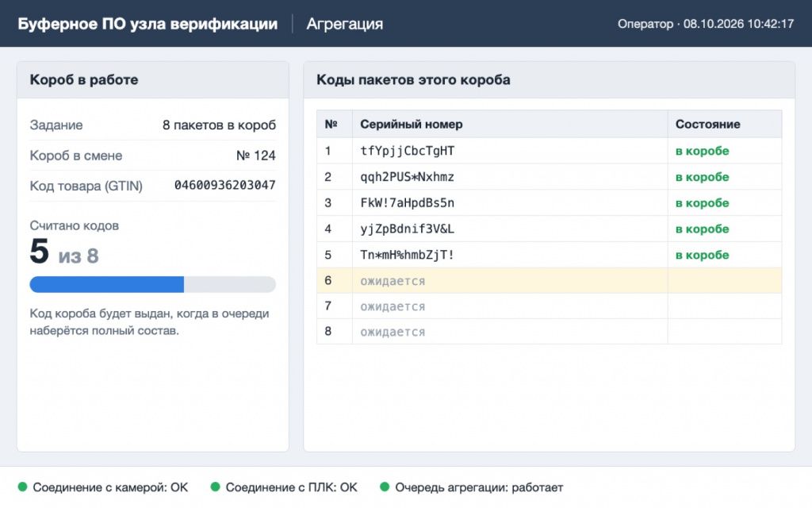Click в коробе status in row 1
Image resolution: width=812 pixels, height=508 pixels.
(703, 151)
